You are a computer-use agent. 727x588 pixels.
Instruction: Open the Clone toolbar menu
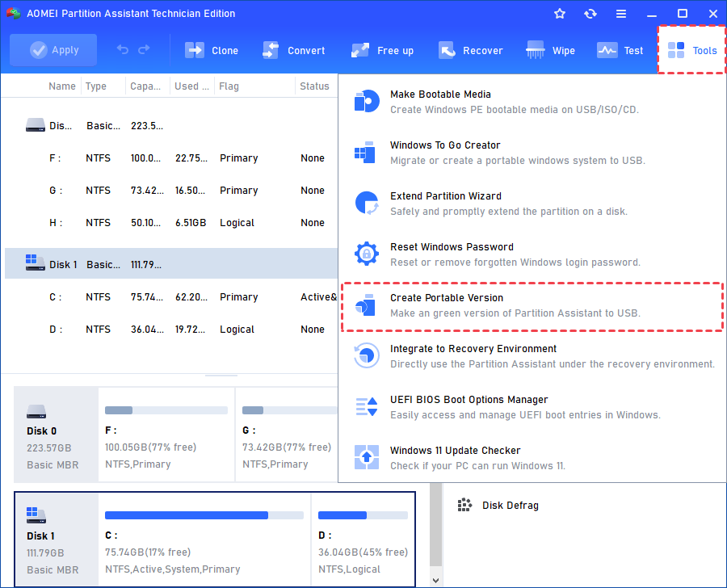tap(212, 51)
